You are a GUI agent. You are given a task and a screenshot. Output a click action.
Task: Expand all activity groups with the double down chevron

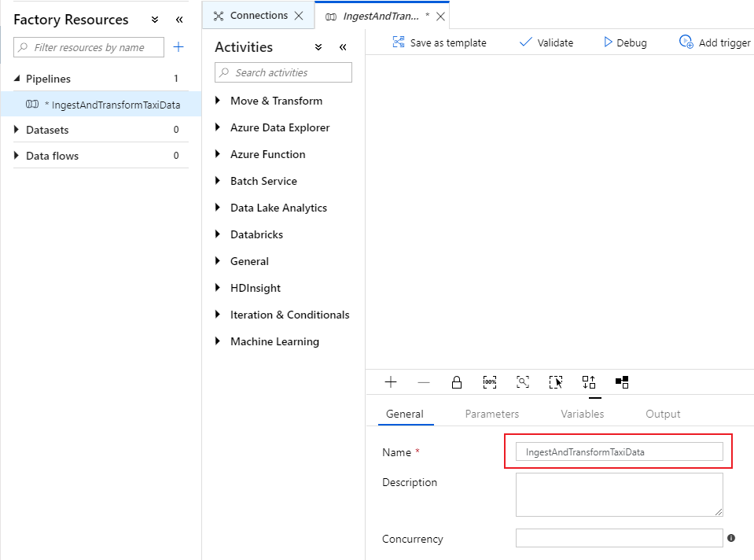pos(318,47)
